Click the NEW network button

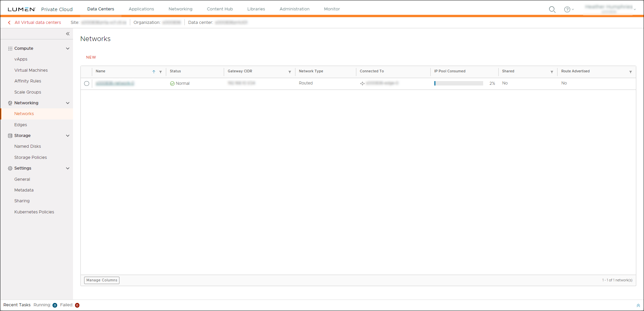coord(91,57)
